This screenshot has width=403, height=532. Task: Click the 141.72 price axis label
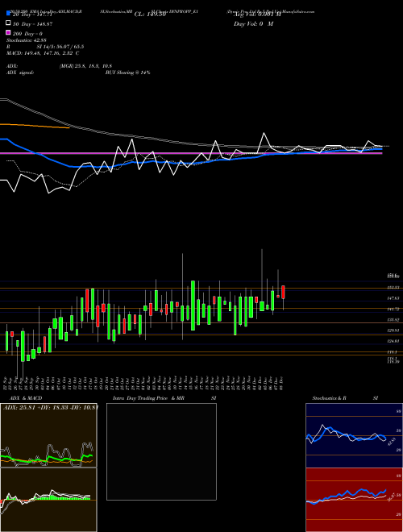click(x=393, y=309)
